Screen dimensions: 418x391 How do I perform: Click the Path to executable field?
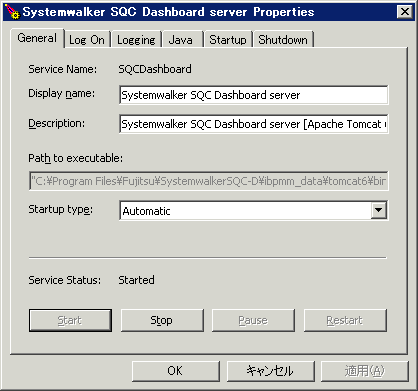(209, 181)
